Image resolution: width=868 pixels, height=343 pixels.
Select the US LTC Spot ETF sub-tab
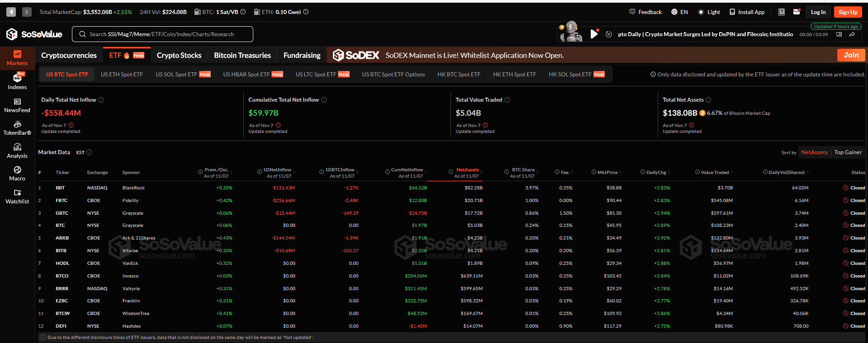tap(323, 74)
